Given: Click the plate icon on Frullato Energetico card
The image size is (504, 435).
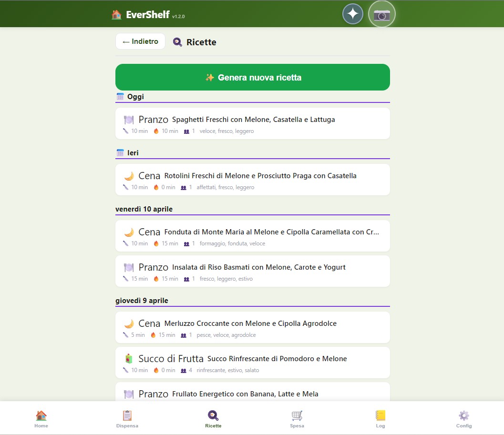Looking at the screenshot, I should [x=129, y=394].
